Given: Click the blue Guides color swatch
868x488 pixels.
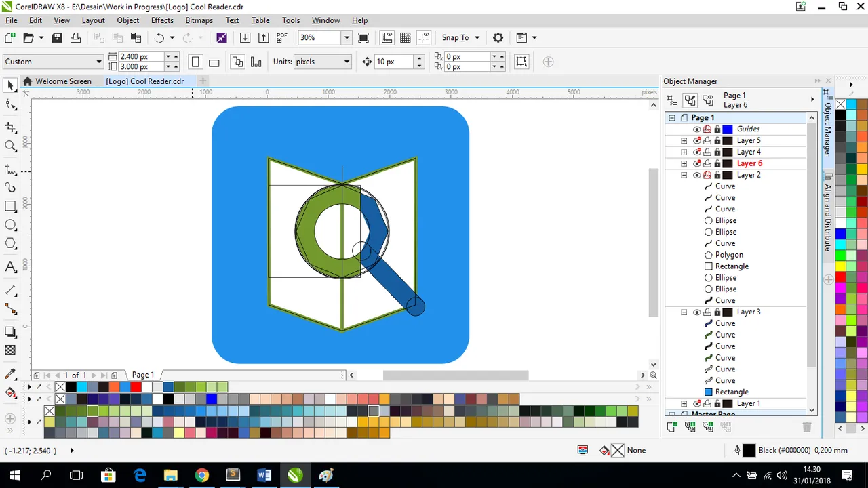Looking at the screenshot, I should tap(728, 129).
